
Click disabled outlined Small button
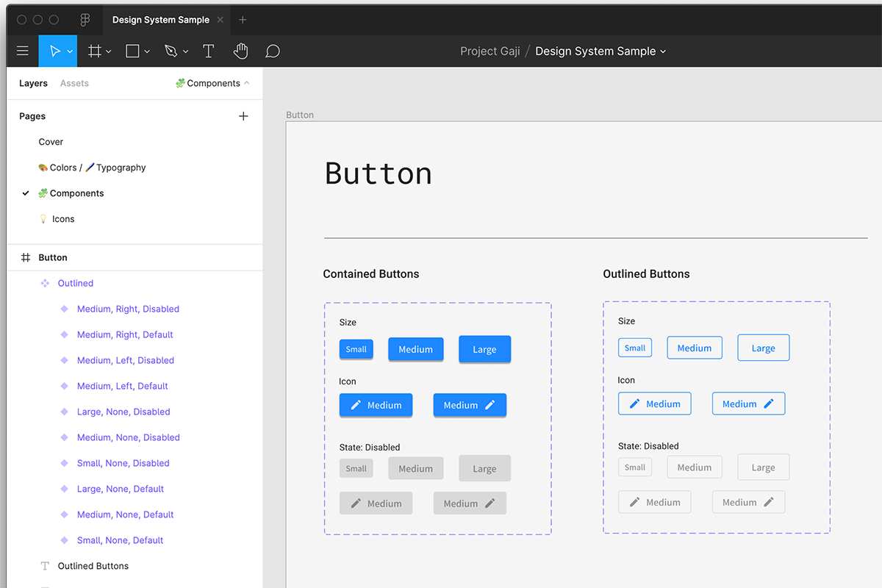point(635,467)
